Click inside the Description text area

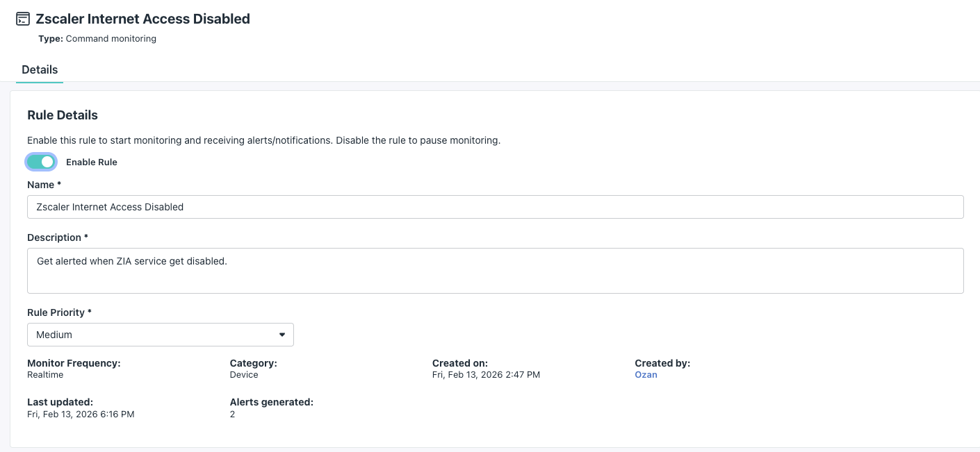(x=495, y=270)
